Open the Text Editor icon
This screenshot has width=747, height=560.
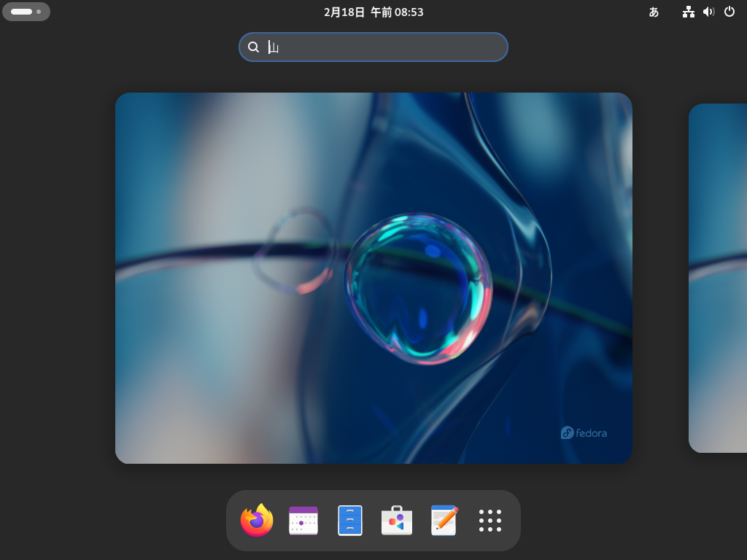click(444, 521)
